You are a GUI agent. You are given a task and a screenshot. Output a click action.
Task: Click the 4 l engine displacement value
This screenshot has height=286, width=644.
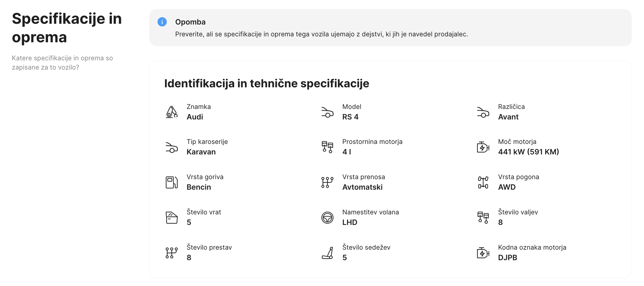pyautogui.click(x=346, y=152)
